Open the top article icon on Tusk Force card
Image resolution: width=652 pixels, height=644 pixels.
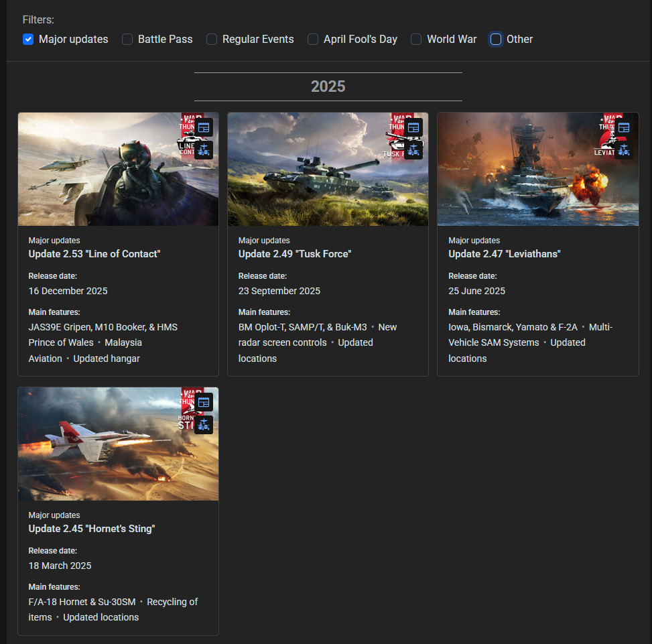[x=413, y=127]
